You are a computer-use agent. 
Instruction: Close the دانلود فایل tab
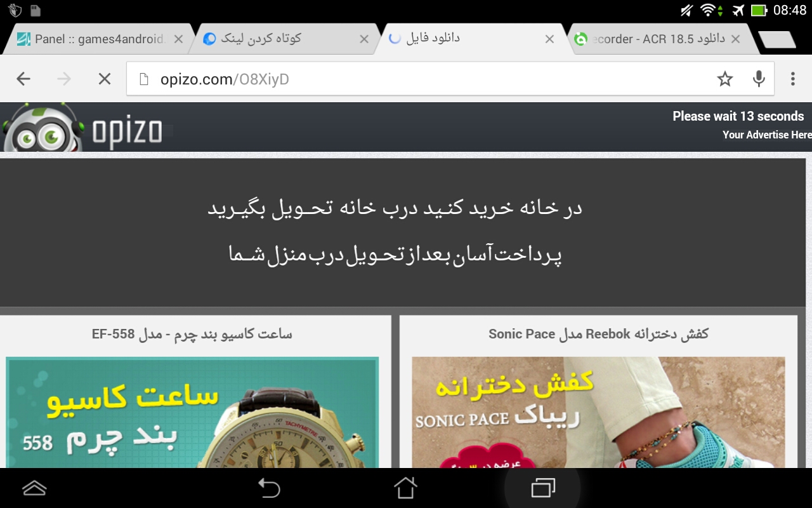[x=549, y=39]
